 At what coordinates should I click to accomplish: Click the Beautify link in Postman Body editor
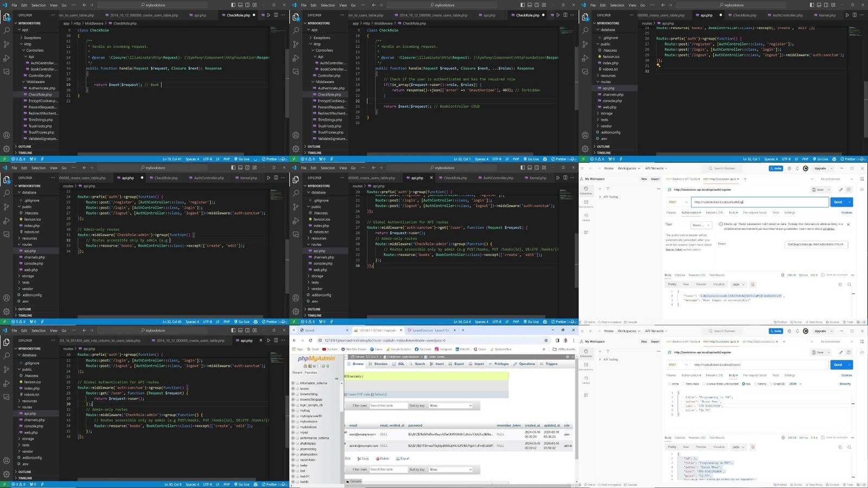point(845,384)
